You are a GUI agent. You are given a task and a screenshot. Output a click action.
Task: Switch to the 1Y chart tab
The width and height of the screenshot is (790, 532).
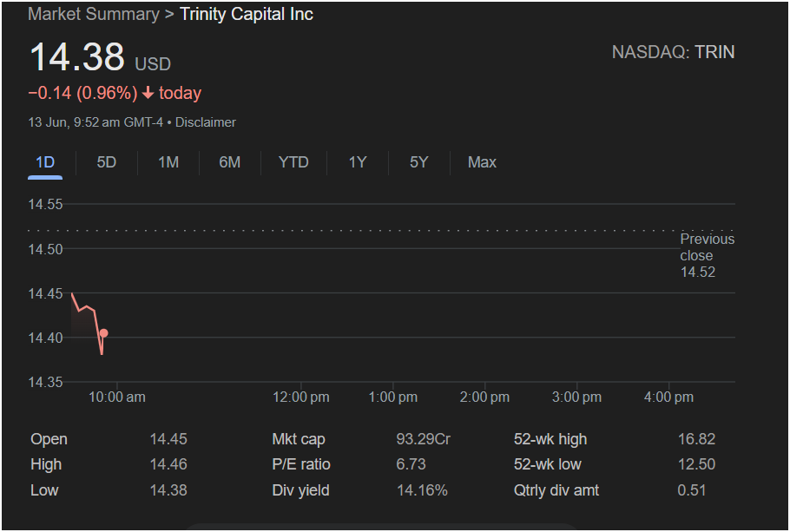click(357, 162)
